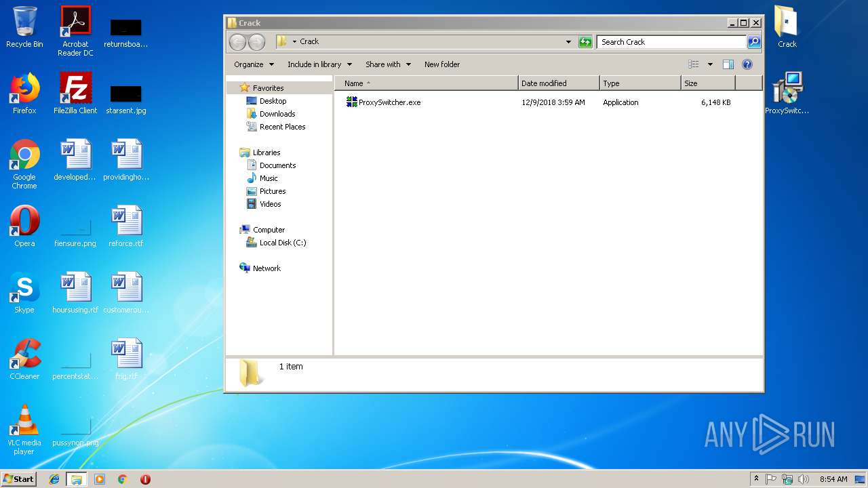Open Explorer Help question mark

pyautogui.click(x=747, y=64)
